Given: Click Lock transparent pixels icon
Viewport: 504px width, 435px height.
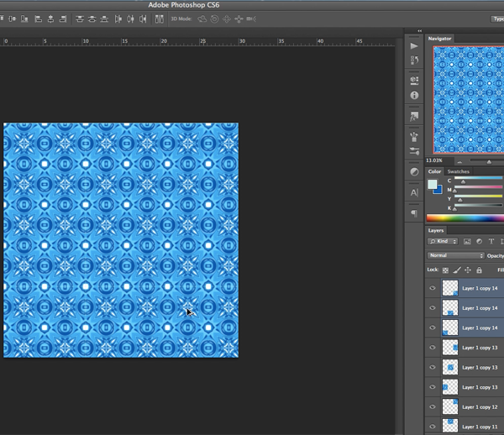Looking at the screenshot, I should [x=445, y=270].
